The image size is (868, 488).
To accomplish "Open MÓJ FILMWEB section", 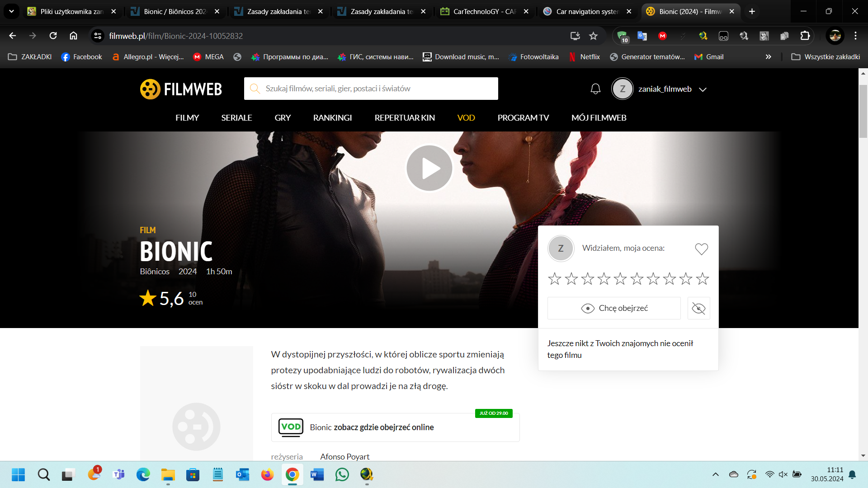I will (599, 117).
